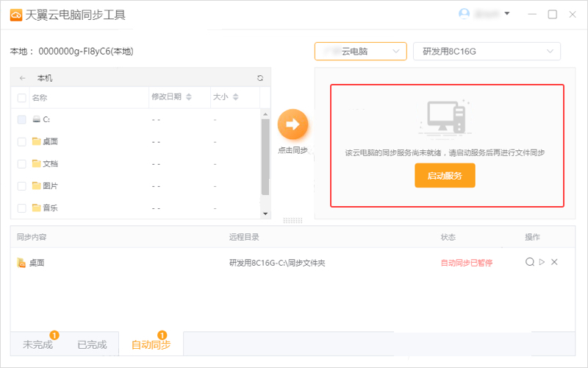This screenshot has height=368, width=588.
Task: Open the 研发用8C16G dropdown
Action: tap(487, 51)
